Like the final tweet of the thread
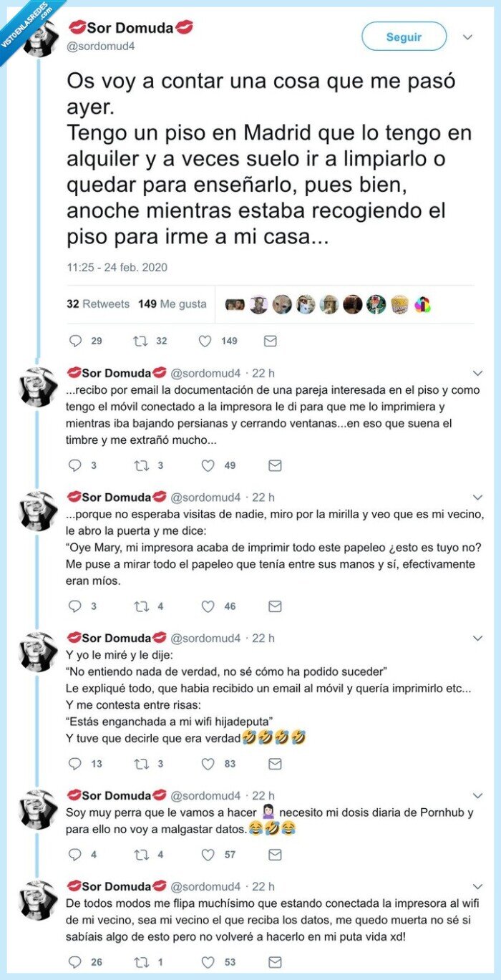 pos(208,962)
